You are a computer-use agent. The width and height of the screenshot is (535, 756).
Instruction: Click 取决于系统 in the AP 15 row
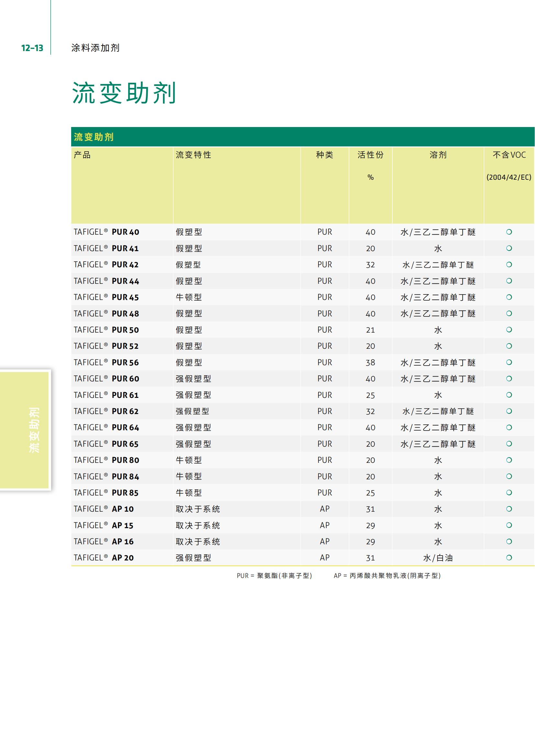point(198,525)
